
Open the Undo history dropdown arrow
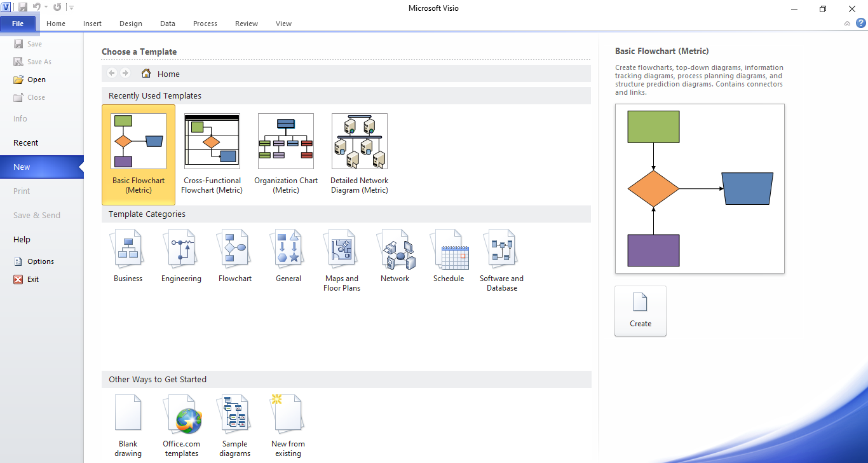46,8
